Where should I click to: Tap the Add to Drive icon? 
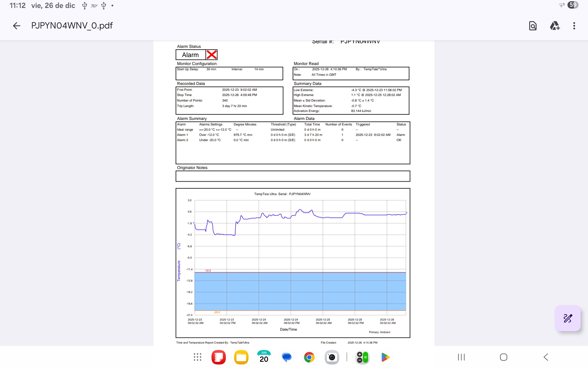[555, 26]
